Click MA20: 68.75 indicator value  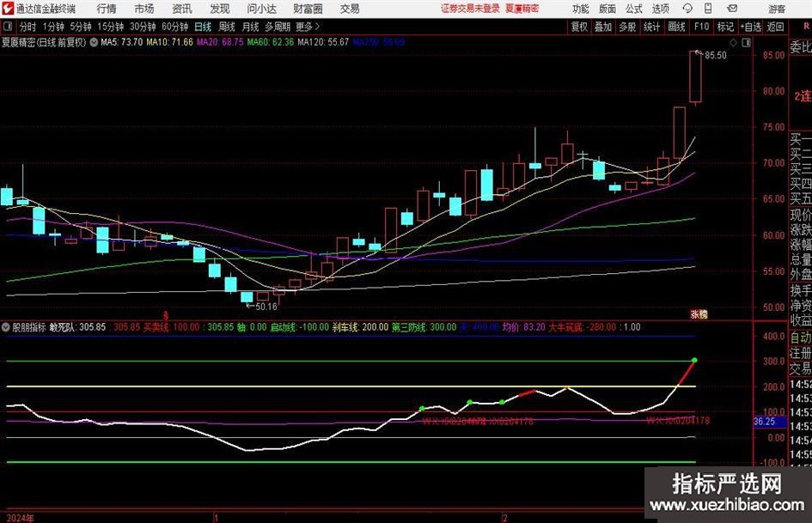click(220, 42)
